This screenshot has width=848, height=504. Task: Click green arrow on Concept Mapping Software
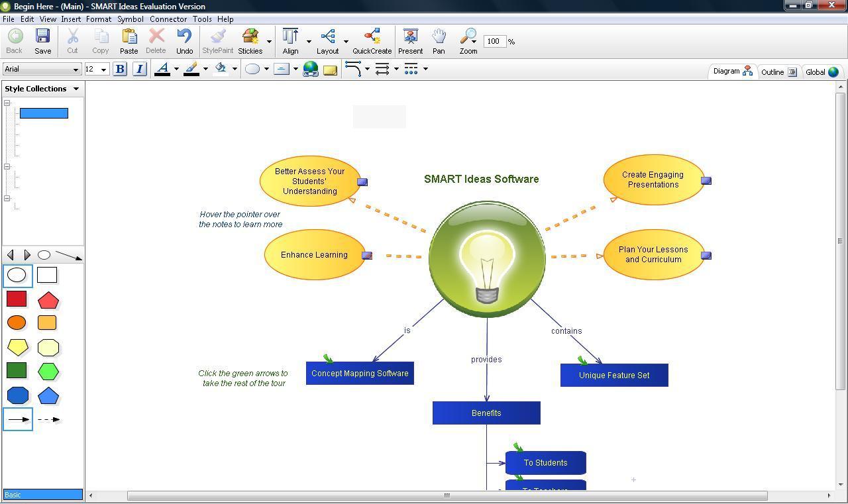328,359
